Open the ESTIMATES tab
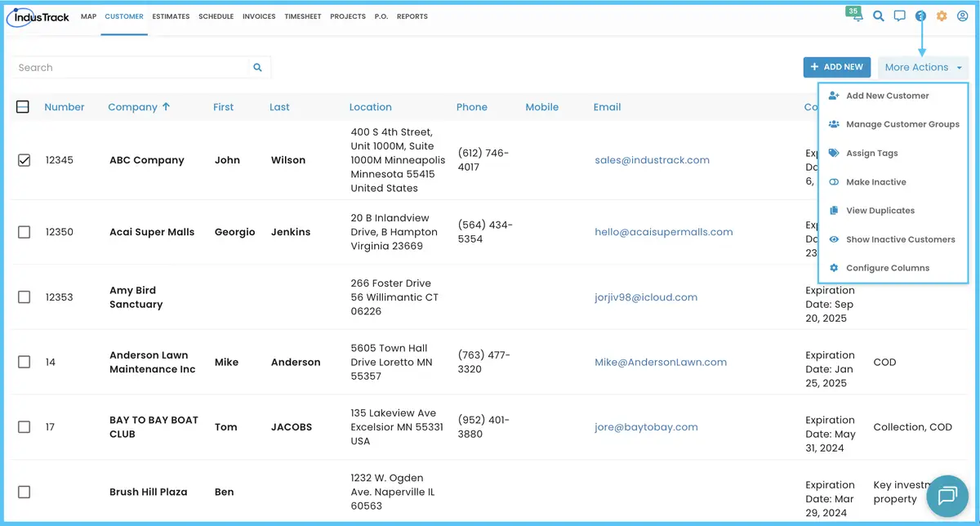Screen dimensions: 980x526 tap(171, 16)
